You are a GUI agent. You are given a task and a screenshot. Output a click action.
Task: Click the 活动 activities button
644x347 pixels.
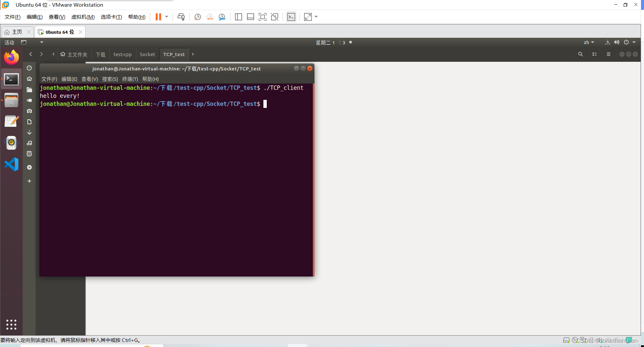tap(9, 42)
